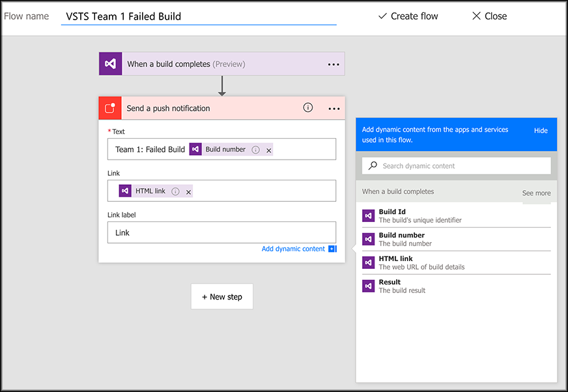Remove the HTML link token from Link
The height and width of the screenshot is (392, 568).
coord(188,191)
